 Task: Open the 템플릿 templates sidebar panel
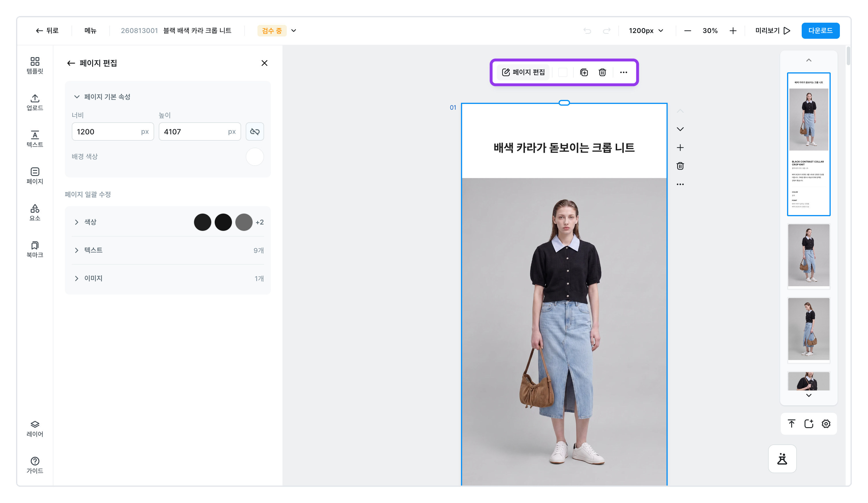[35, 65]
